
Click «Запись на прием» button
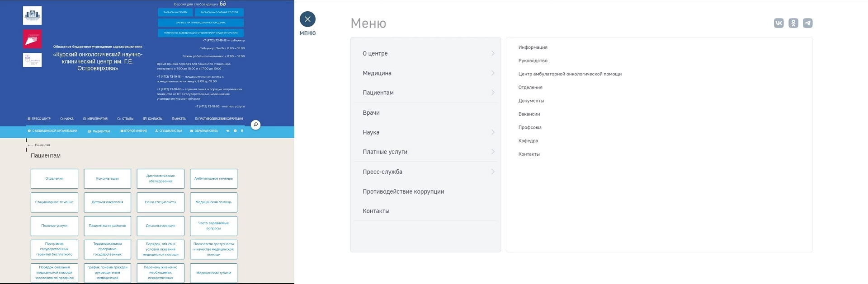(175, 12)
